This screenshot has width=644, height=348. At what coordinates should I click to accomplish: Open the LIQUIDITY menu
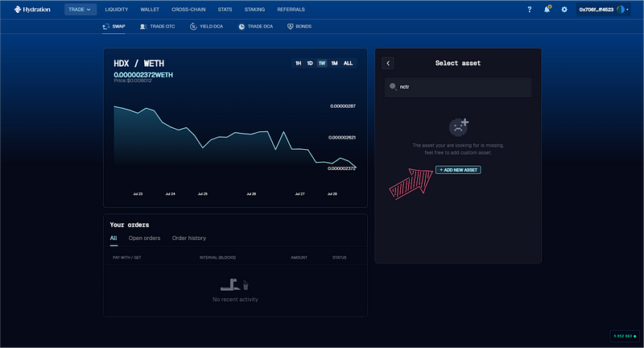coord(117,10)
